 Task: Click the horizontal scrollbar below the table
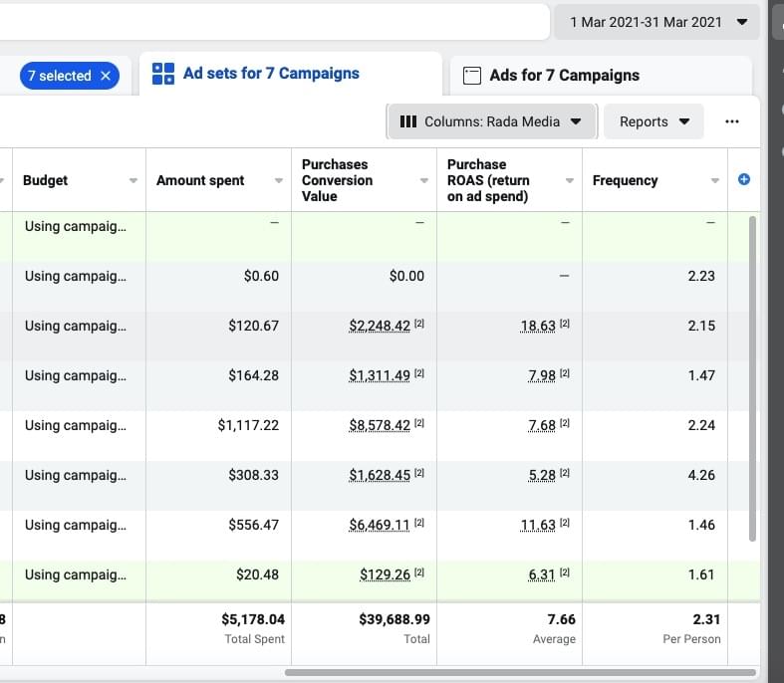coord(518,673)
